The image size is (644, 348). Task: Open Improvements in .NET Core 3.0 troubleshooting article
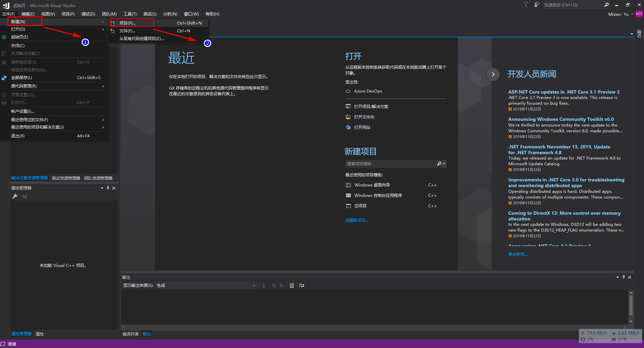pyautogui.click(x=566, y=183)
